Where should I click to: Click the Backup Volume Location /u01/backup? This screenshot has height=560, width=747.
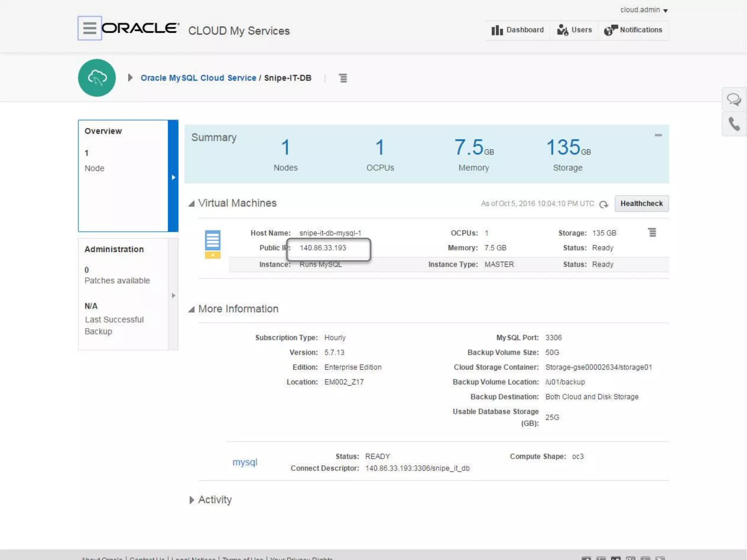point(565,382)
